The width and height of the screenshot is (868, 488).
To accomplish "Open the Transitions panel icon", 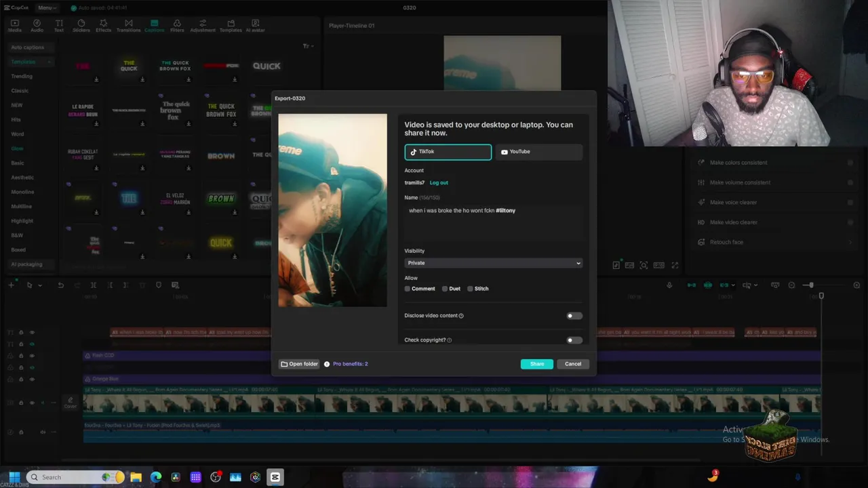I will coord(129,26).
